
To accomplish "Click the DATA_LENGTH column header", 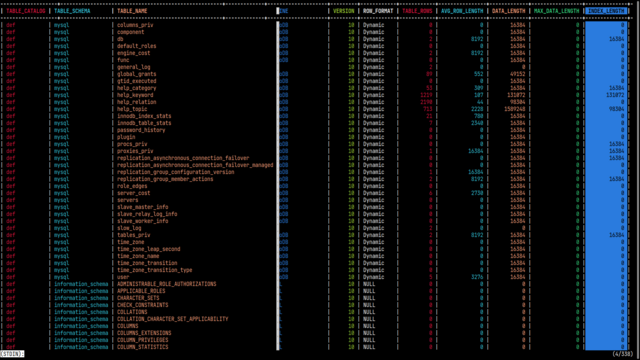I will tap(509, 11).
